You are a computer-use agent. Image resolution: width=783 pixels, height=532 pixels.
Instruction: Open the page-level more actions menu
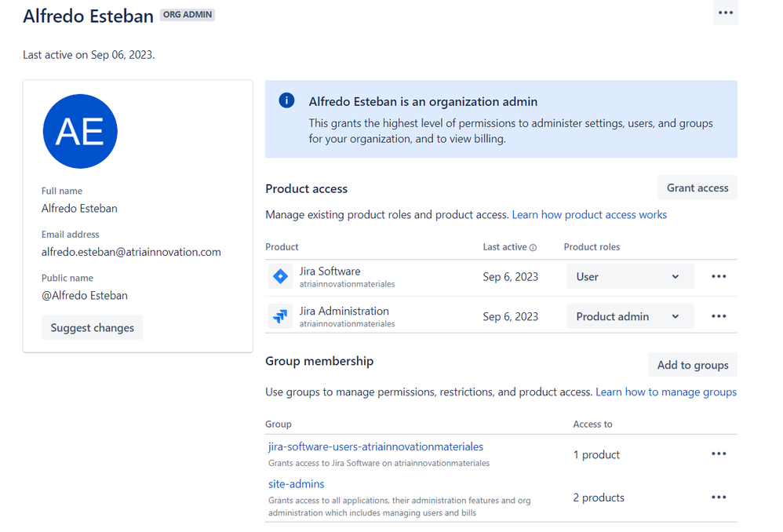[x=725, y=13]
